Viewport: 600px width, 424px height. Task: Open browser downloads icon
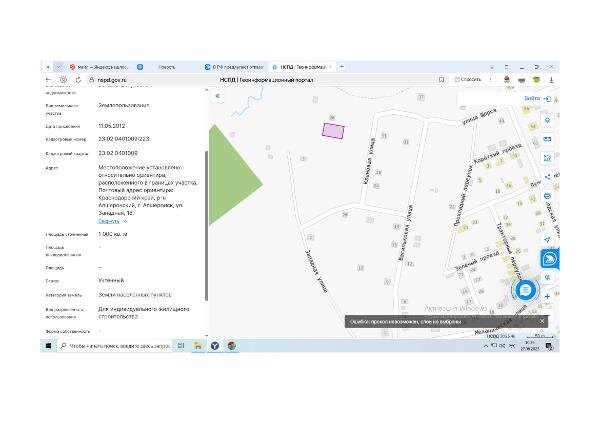click(551, 80)
